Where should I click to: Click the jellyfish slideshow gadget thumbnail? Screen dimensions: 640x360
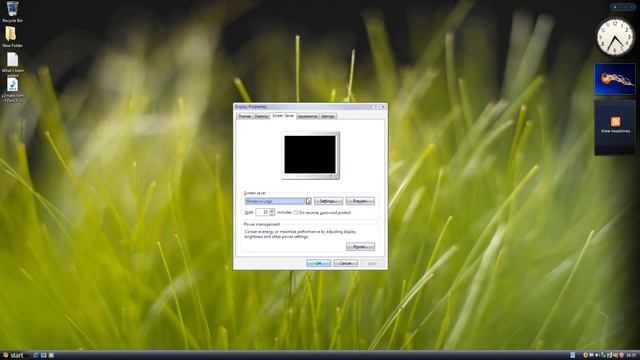[615, 79]
